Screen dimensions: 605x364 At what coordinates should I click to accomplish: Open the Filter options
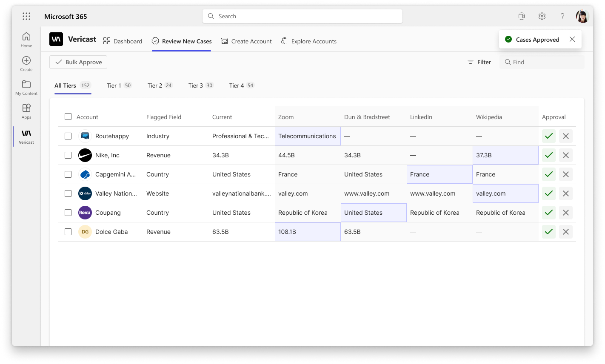479,62
